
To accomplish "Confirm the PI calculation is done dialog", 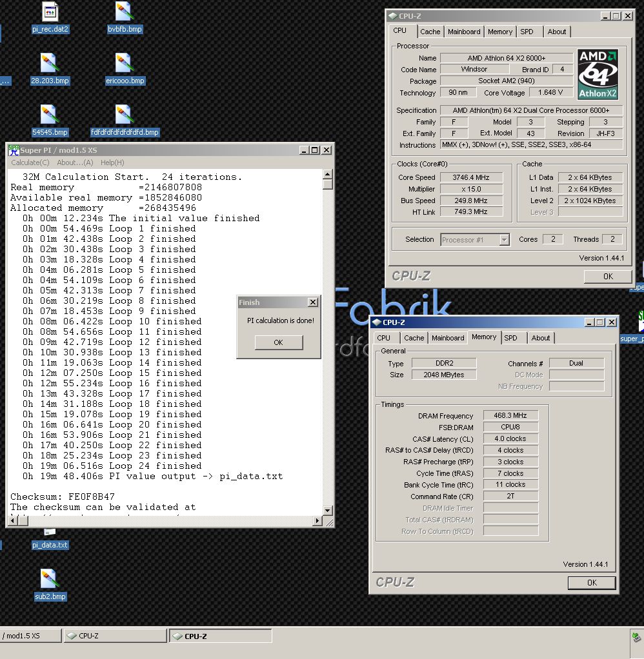I will tap(279, 342).
